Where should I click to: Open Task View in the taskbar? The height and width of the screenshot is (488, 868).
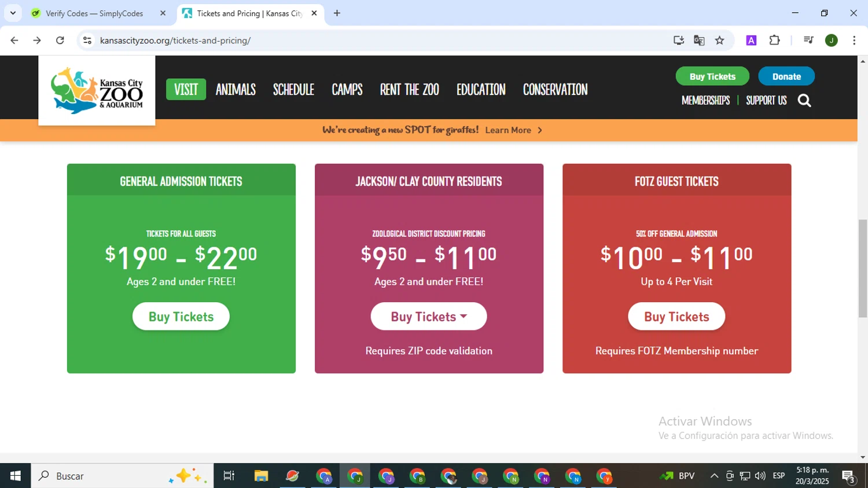tap(229, 476)
